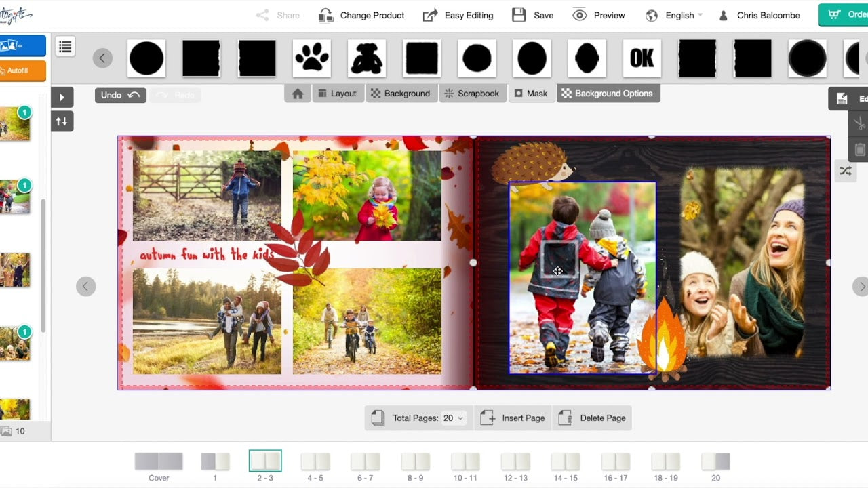Viewport: 868px width, 488px height.
Task: Open the Background Options tab
Action: (x=608, y=94)
